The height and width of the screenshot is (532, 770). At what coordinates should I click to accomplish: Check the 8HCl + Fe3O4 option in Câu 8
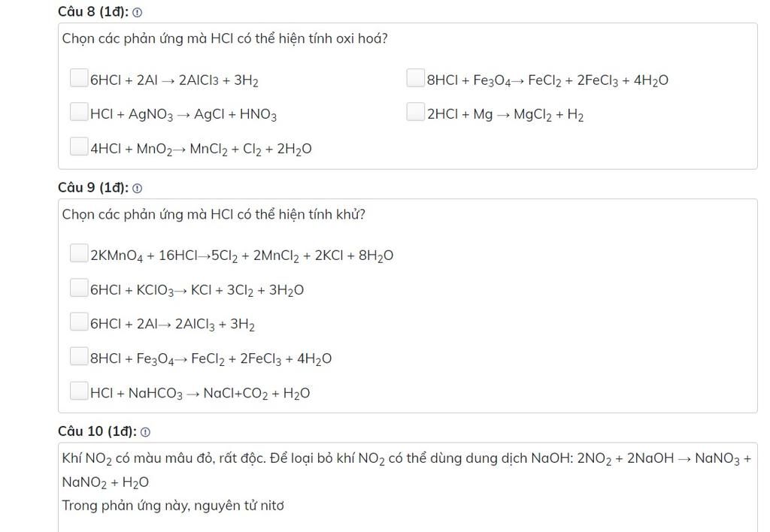point(415,77)
